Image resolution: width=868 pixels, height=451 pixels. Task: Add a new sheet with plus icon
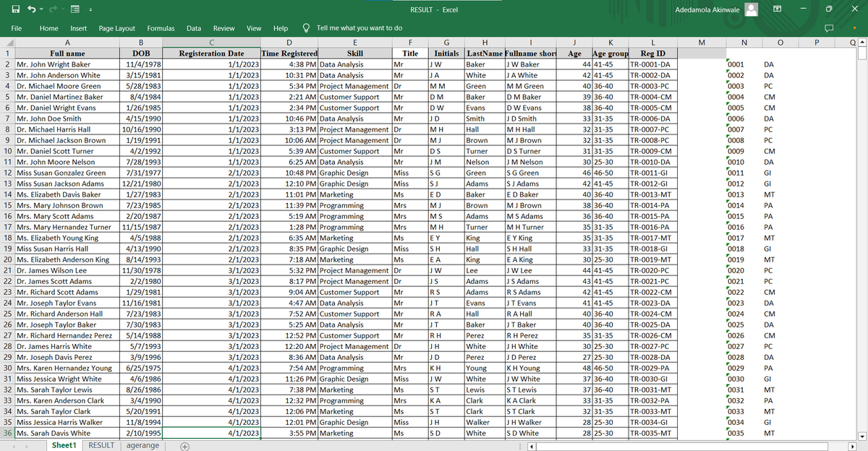pyautogui.click(x=184, y=445)
